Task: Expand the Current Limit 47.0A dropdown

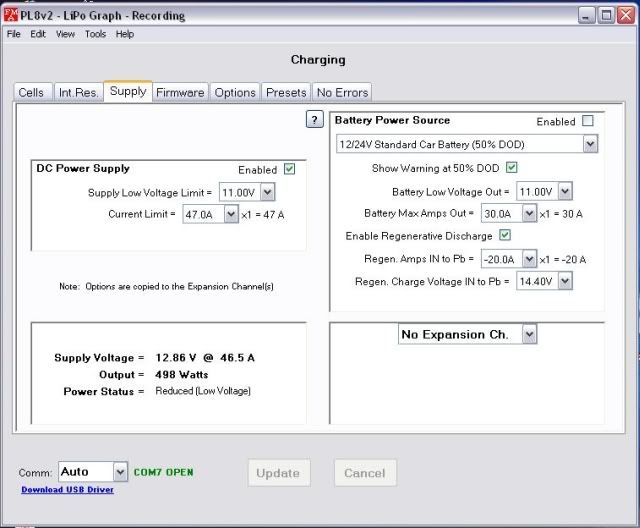Action: [x=232, y=214]
